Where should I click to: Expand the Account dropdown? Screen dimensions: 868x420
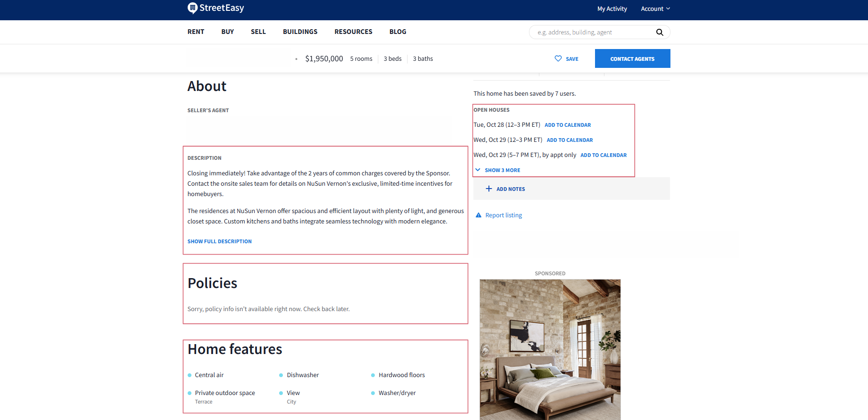(655, 9)
